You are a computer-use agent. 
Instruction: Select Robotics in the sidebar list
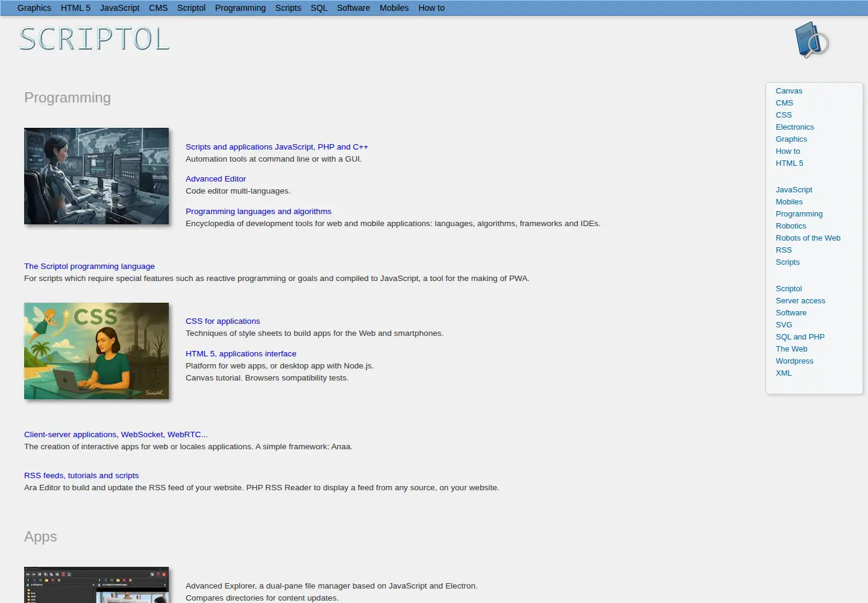[791, 226]
